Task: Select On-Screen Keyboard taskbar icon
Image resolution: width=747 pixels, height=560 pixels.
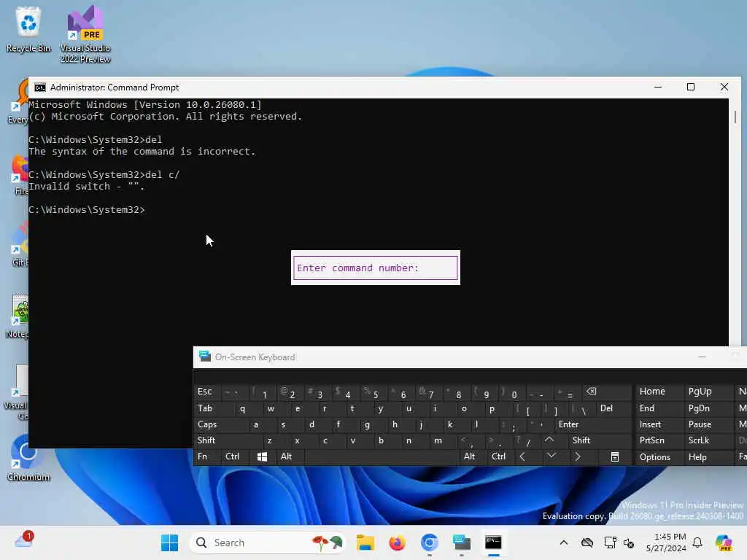Action: (461, 542)
